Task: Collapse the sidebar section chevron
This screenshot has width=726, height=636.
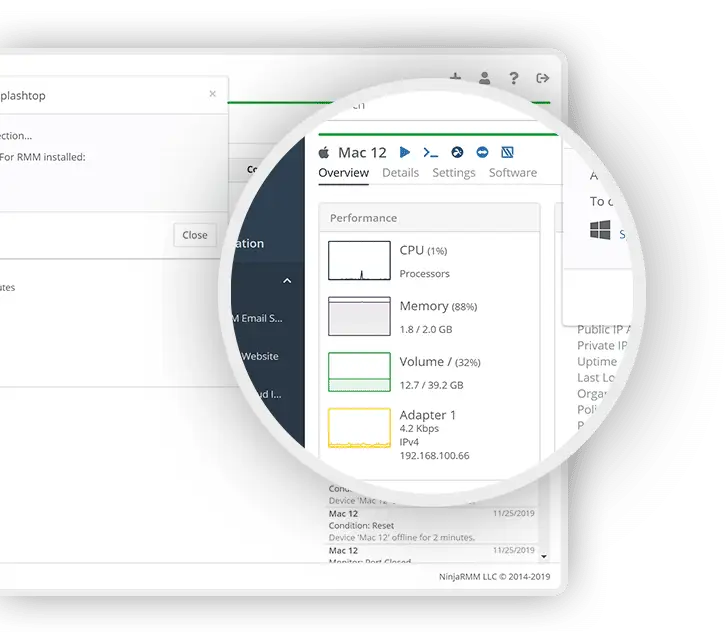Action: pos(287,281)
